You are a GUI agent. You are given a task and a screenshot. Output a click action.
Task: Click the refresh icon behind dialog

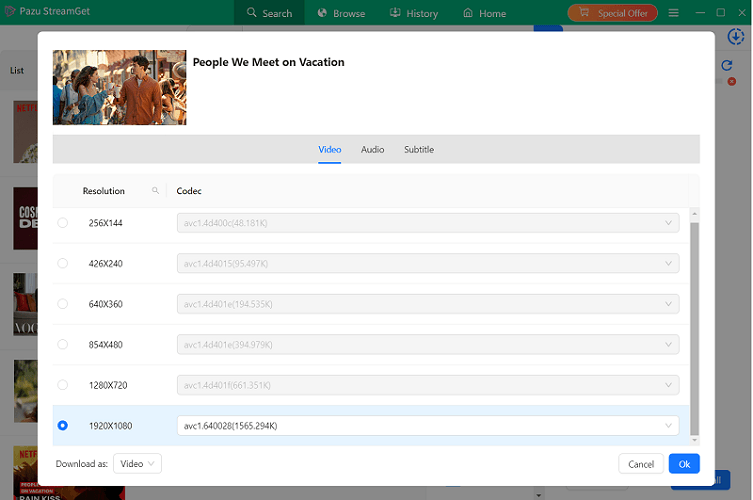coord(727,65)
